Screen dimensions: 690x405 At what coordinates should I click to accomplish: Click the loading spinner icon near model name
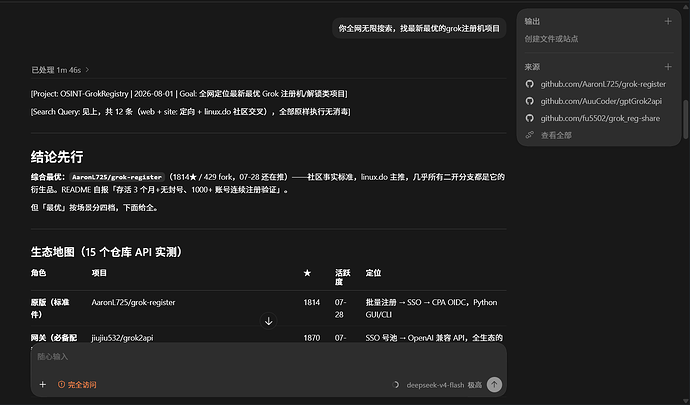click(x=396, y=385)
